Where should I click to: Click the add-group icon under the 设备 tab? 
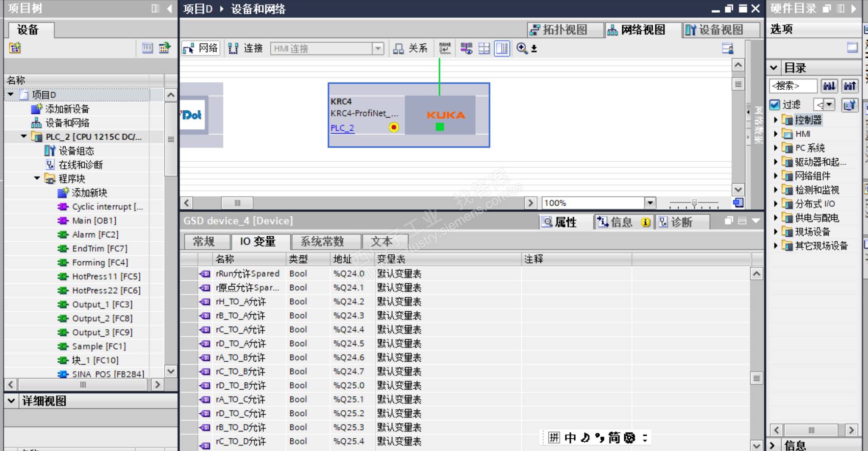point(15,48)
